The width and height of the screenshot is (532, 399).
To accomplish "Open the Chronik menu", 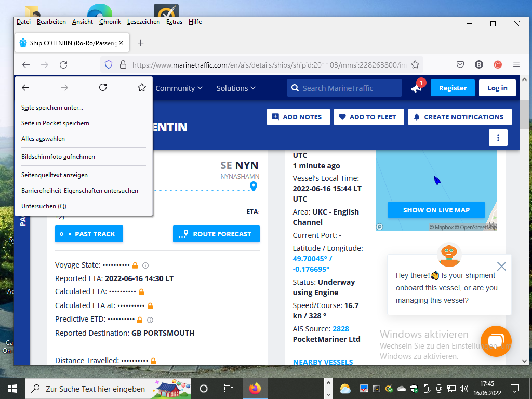I will [x=110, y=22].
